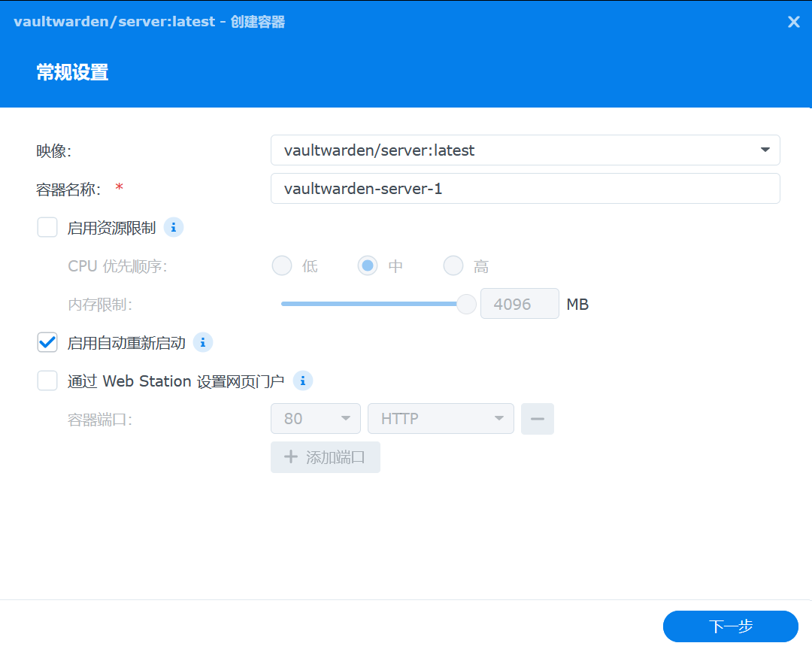Click the dropdown arrow on the HTTP selector
The height and width of the screenshot is (646, 812).
click(x=498, y=419)
